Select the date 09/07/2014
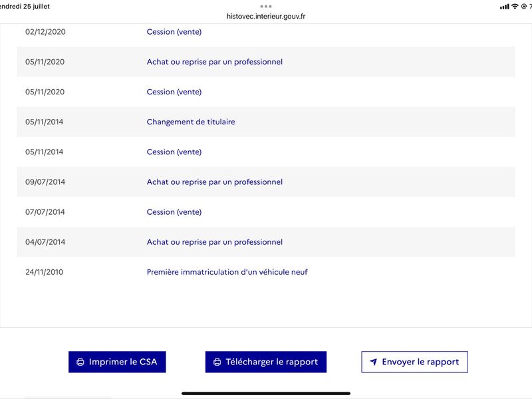Image resolution: width=532 pixels, height=399 pixels. 45,182
